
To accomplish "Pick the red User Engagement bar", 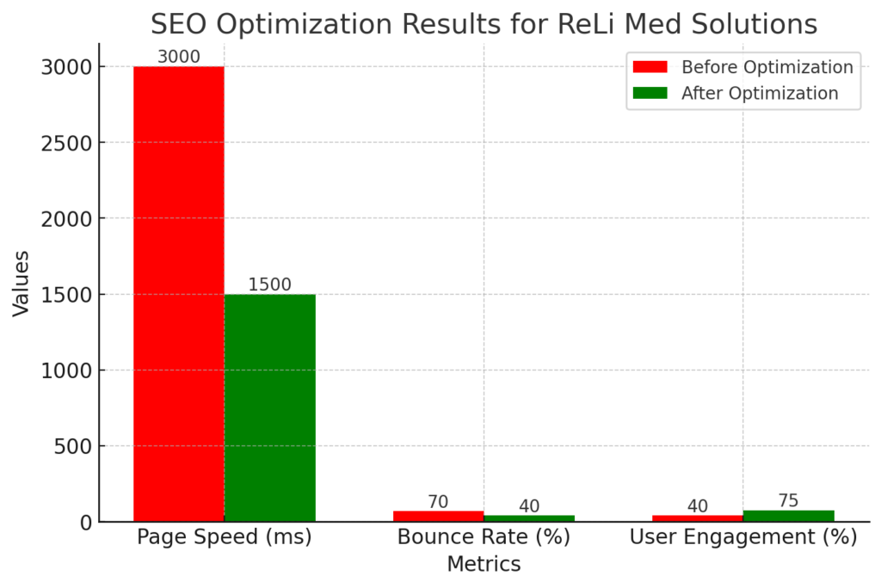I will [698, 518].
